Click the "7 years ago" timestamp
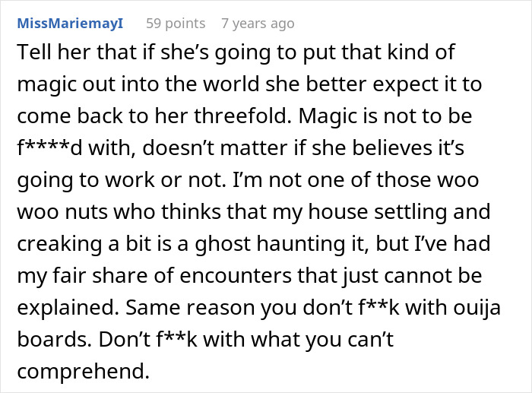The image size is (532, 393). tap(257, 24)
